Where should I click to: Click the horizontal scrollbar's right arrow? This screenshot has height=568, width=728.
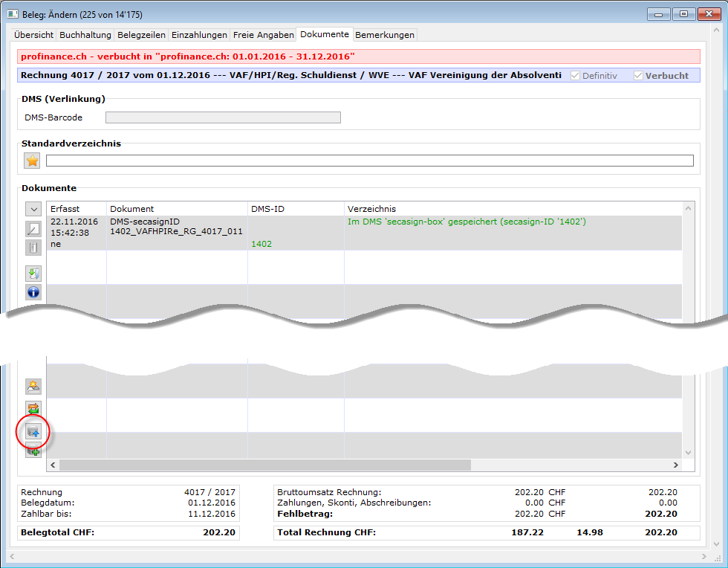(x=675, y=465)
